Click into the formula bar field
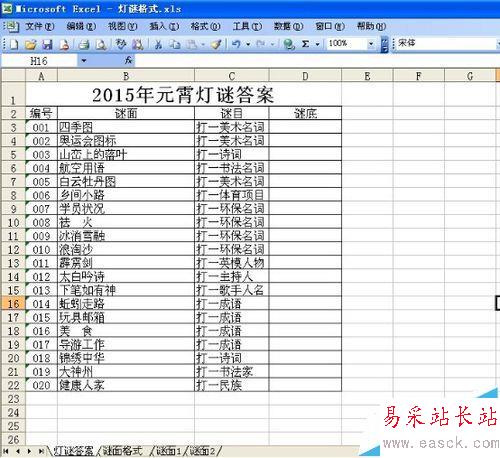Screen dimensions: 500x458 [x=317, y=61]
